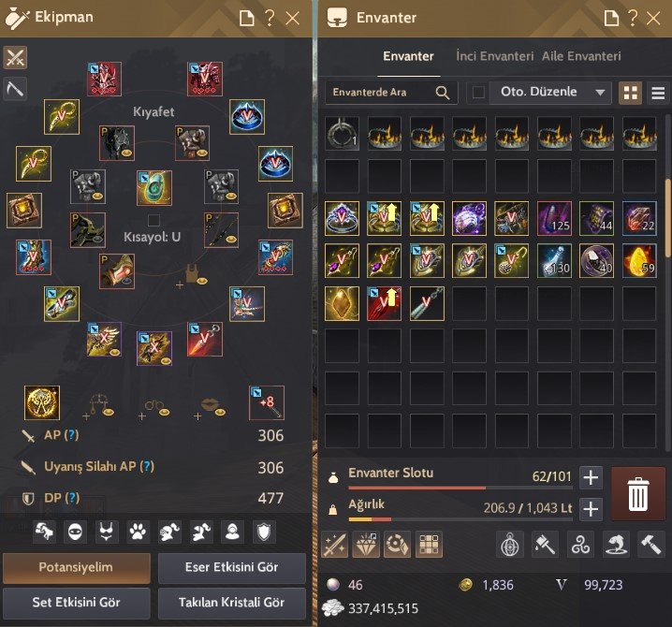Expand Envanter Slotu with plus button
The width and height of the screenshot is (672, 627).
coord(591,477)
